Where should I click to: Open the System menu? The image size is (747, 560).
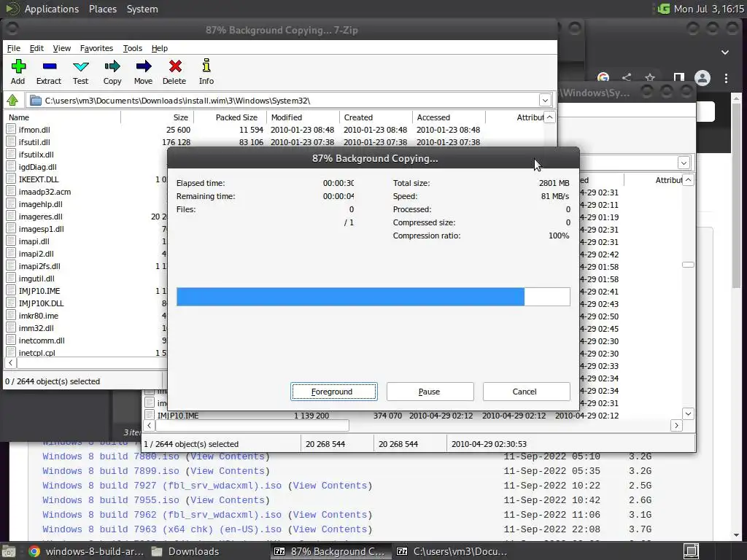tap(142, 9)
